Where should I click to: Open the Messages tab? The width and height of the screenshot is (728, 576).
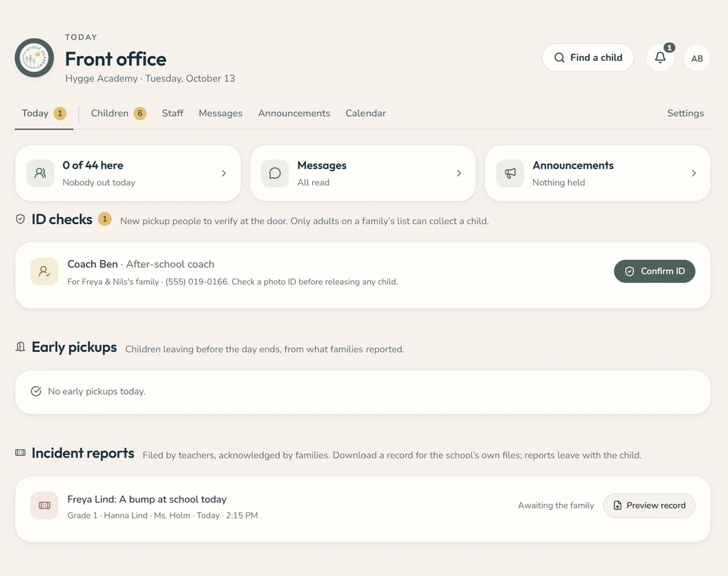pos(220,113)
